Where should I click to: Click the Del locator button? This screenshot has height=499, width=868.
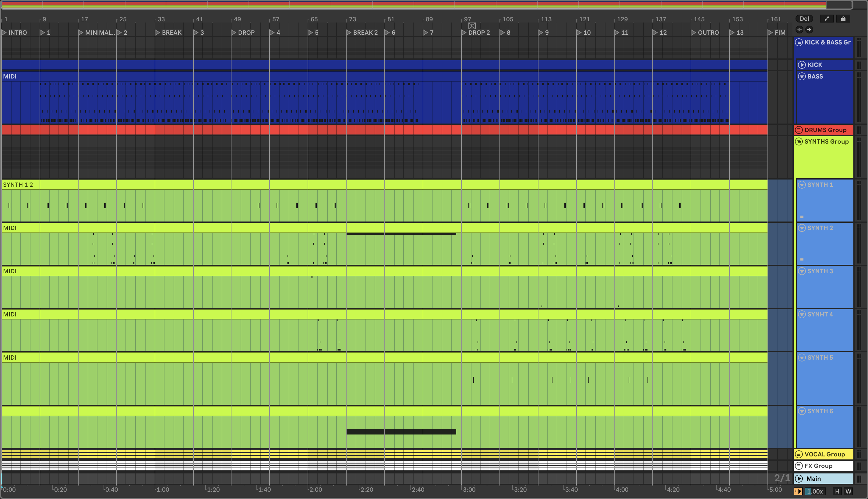pos(804,19)
